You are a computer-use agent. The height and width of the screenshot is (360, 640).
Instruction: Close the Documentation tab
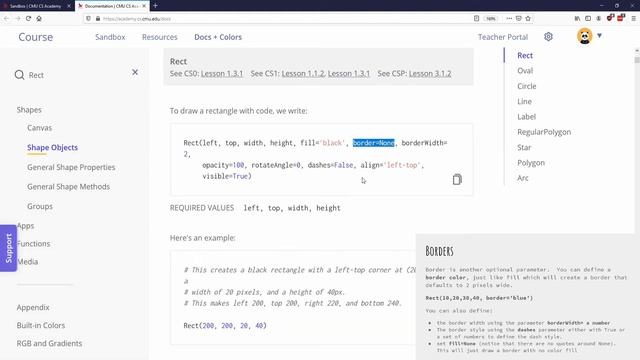(x=144, y=6)
